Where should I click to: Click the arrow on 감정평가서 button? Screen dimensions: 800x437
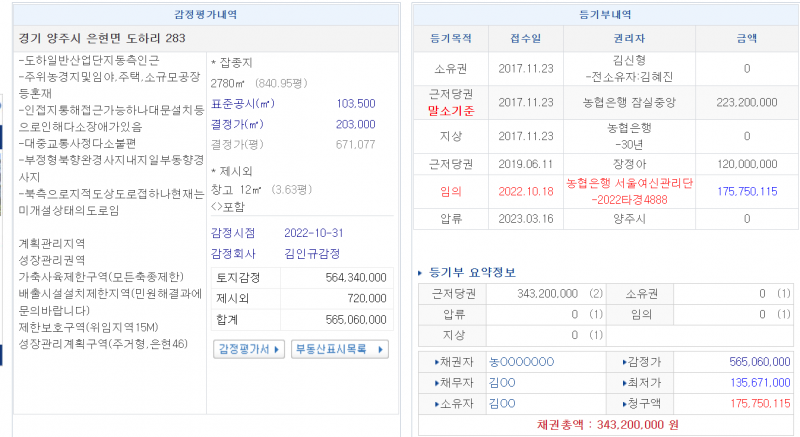pyautogui.click(x=278, y=349)
